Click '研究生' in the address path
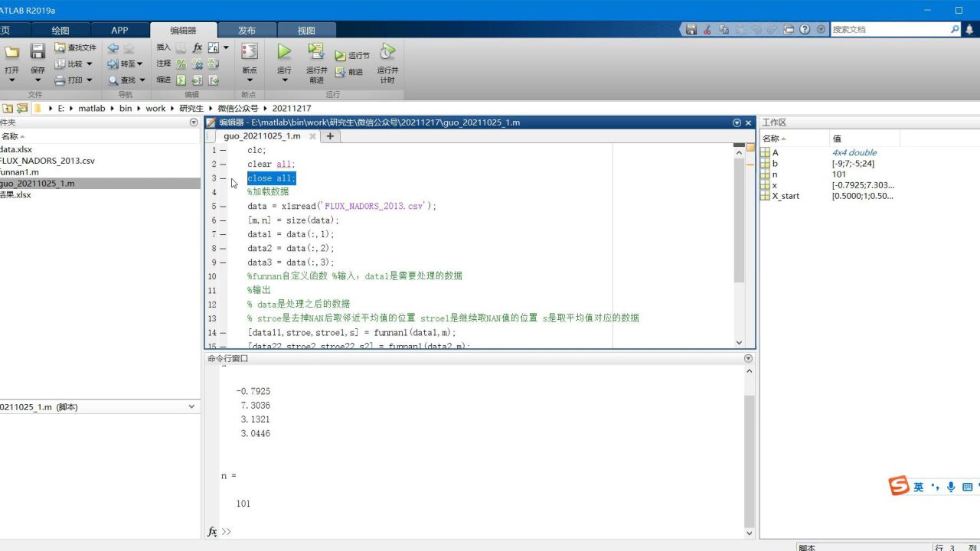 [x=191, y=109]
